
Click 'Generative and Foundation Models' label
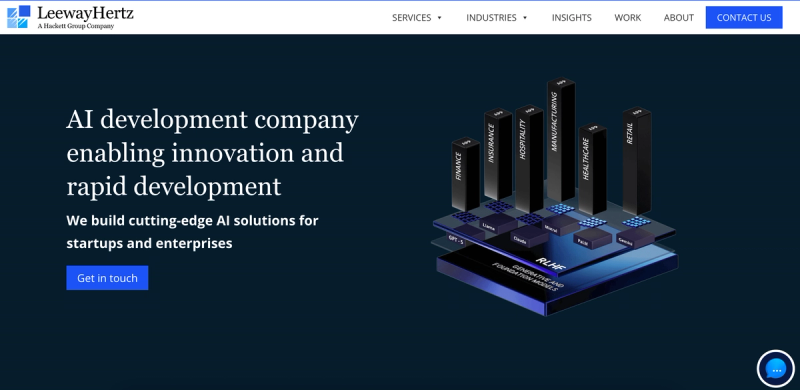pyautogui.click(x=528, y=278)
